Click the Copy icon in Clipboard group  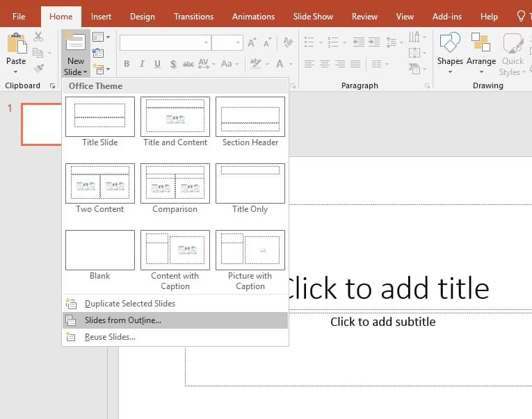pyautogui.click(x=38, y=53)
